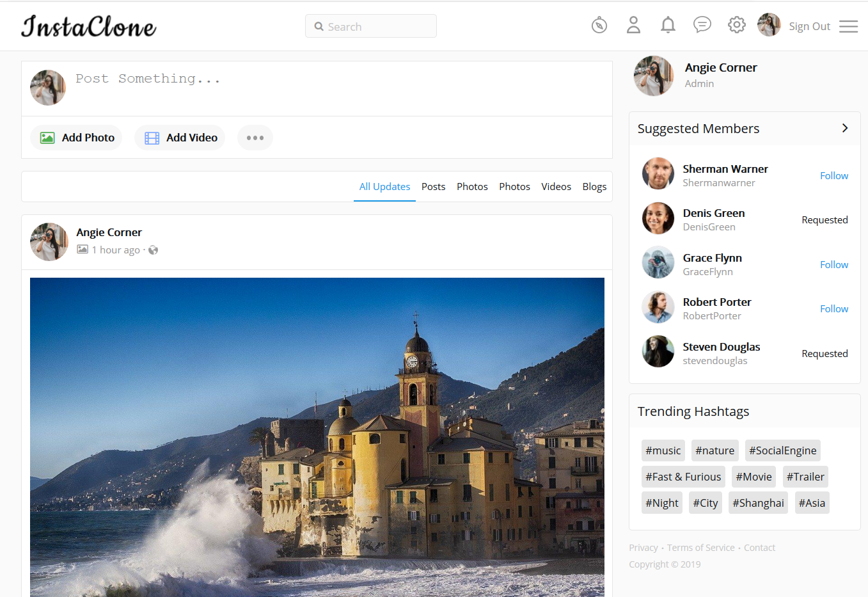Click the globe privacy icon on post

(x=154, y=250)
